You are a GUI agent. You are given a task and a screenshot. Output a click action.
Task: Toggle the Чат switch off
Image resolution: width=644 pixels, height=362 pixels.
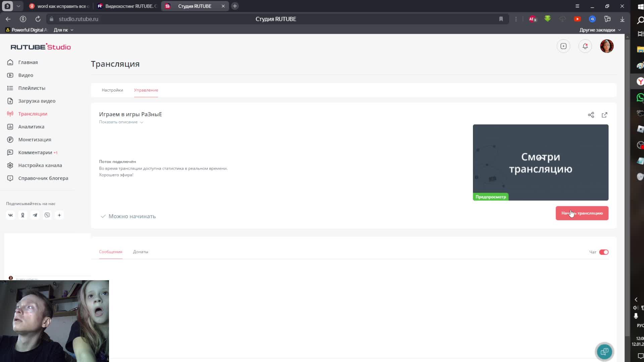tap(603, 252)
